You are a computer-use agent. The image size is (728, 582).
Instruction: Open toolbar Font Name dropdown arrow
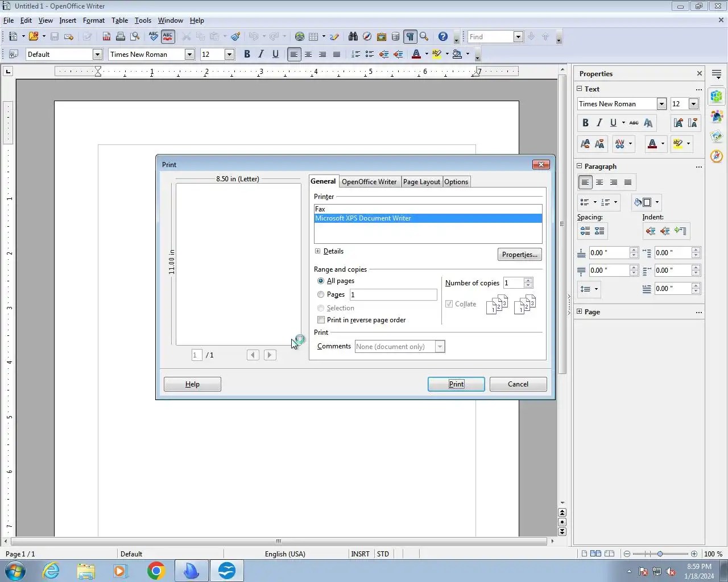pos(190,55)
